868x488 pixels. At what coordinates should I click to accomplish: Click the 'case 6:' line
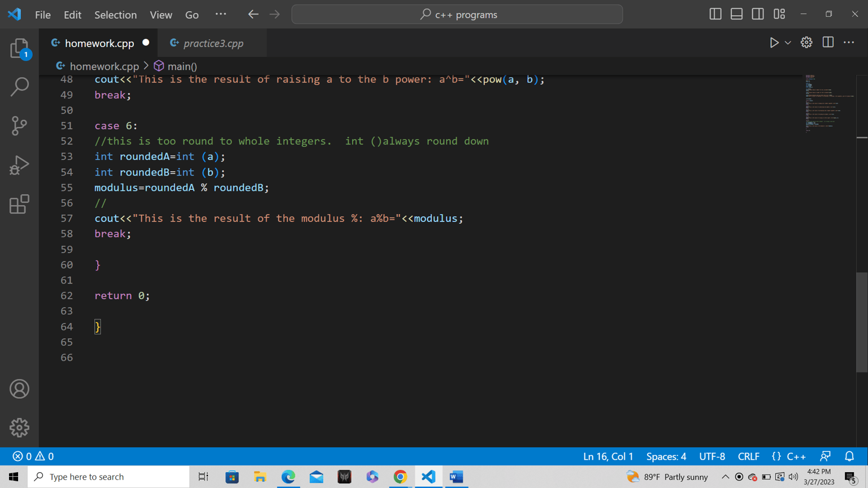coord(116,126)
